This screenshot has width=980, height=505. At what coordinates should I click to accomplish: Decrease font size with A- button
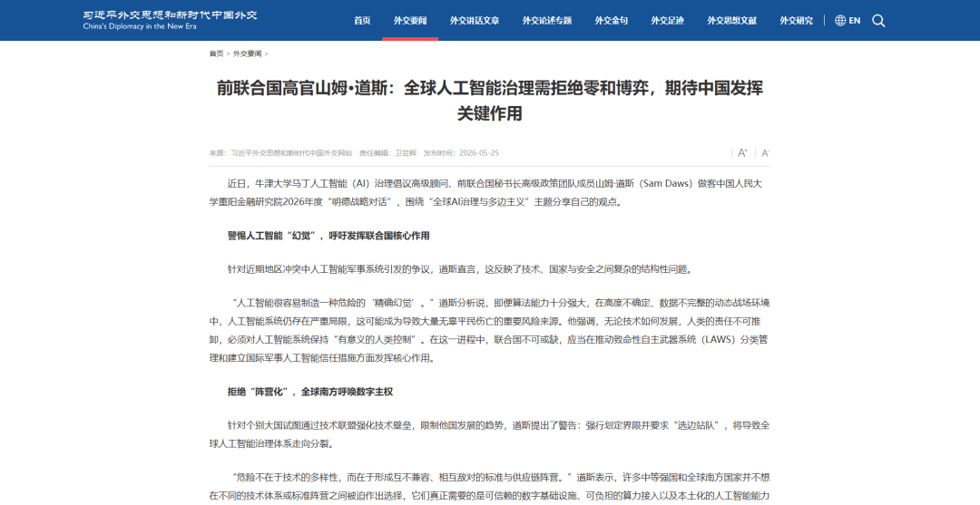pyautogui.click(x=765, y=153)
